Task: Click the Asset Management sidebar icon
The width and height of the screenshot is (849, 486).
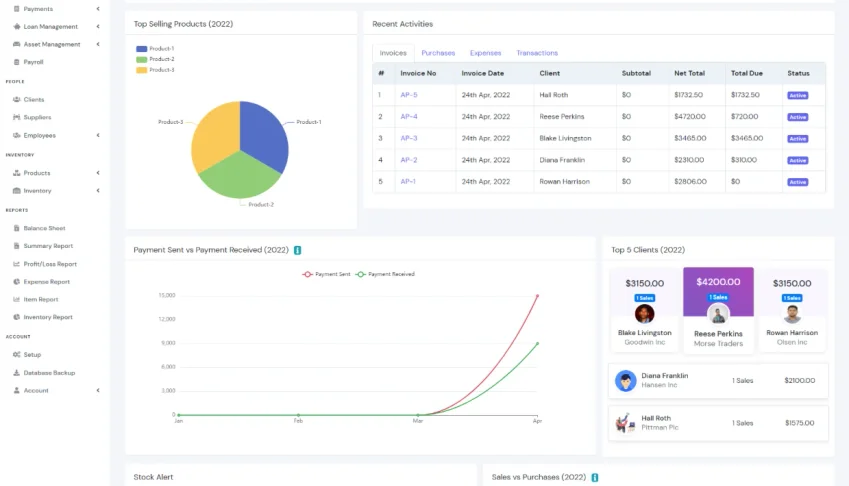Action: pos(17,44)
